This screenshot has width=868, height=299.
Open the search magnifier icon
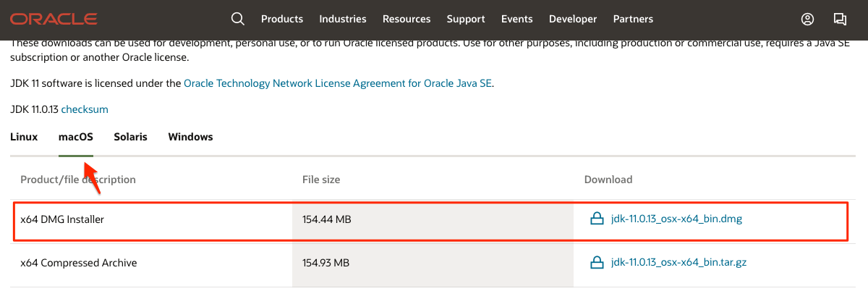237,19
